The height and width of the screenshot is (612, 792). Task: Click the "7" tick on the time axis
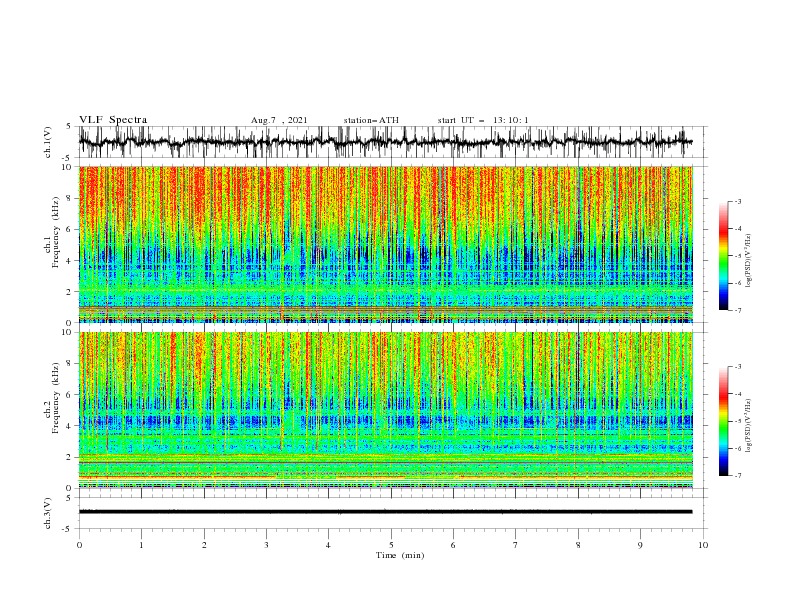[x=516, y=545]
